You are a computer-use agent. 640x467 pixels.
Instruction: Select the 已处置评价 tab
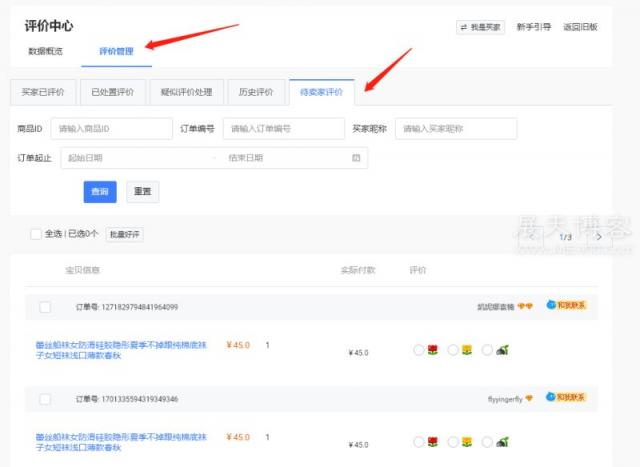pos(112,92)
